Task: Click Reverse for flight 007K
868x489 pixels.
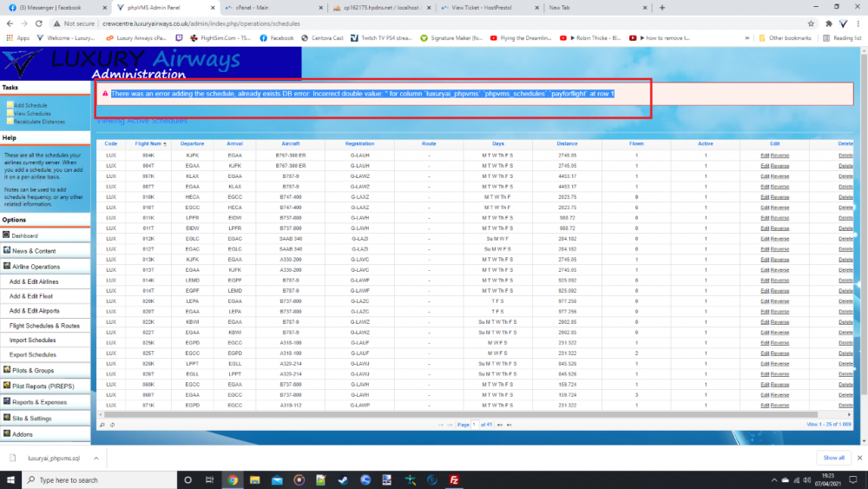Action: pos(779,175)
